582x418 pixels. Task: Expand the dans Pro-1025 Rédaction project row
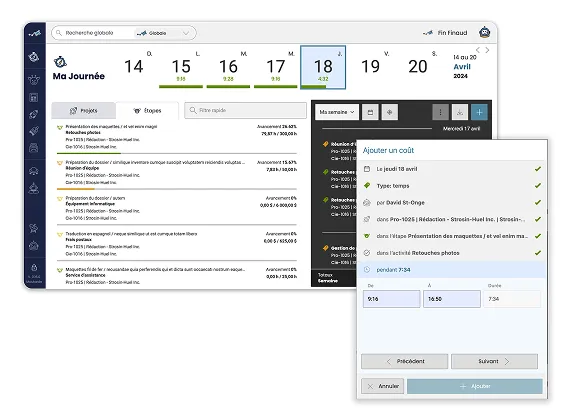coord(451,219)
